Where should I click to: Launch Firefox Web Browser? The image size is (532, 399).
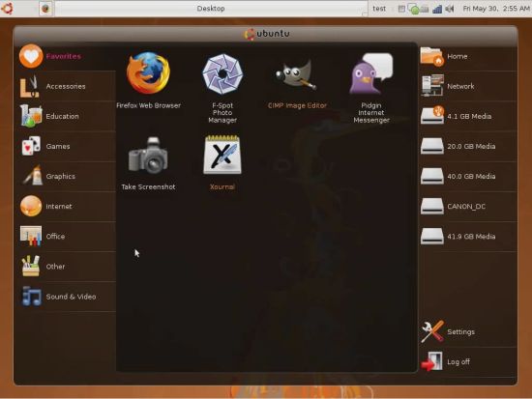(x=148, y=72)
